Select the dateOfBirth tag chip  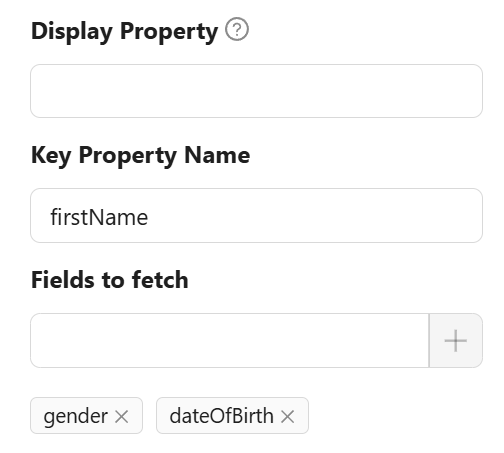[232, 416]
